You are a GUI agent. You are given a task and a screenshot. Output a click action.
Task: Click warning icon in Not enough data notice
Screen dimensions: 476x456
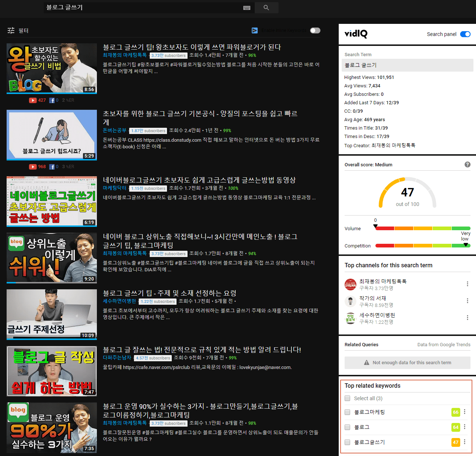click(366, 363)
